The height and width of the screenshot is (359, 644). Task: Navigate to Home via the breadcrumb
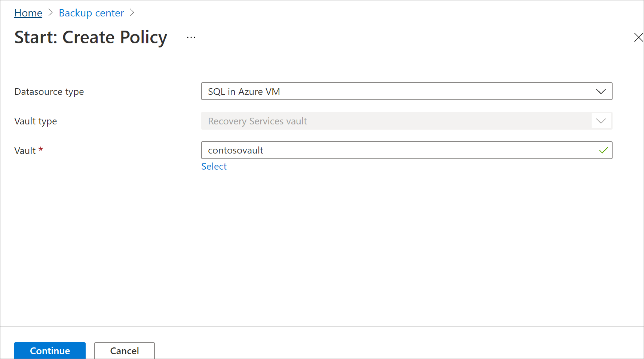(x=28, y=12)
